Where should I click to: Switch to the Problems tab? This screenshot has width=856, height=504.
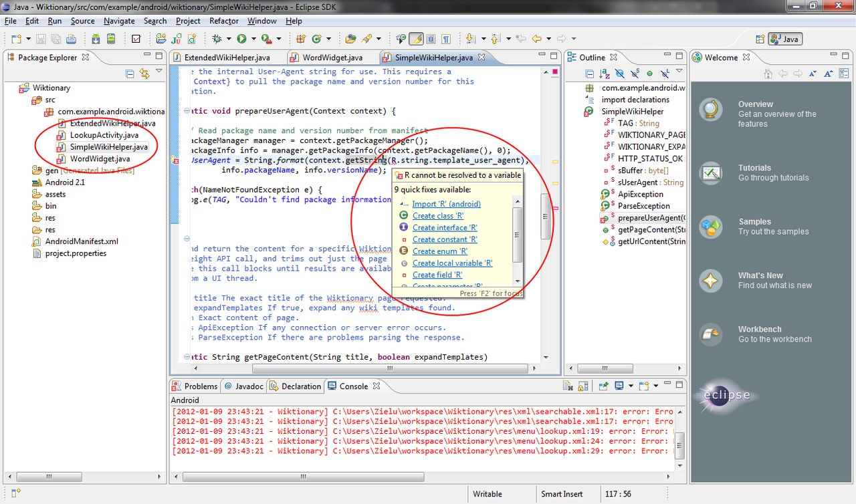coord(195,386)
